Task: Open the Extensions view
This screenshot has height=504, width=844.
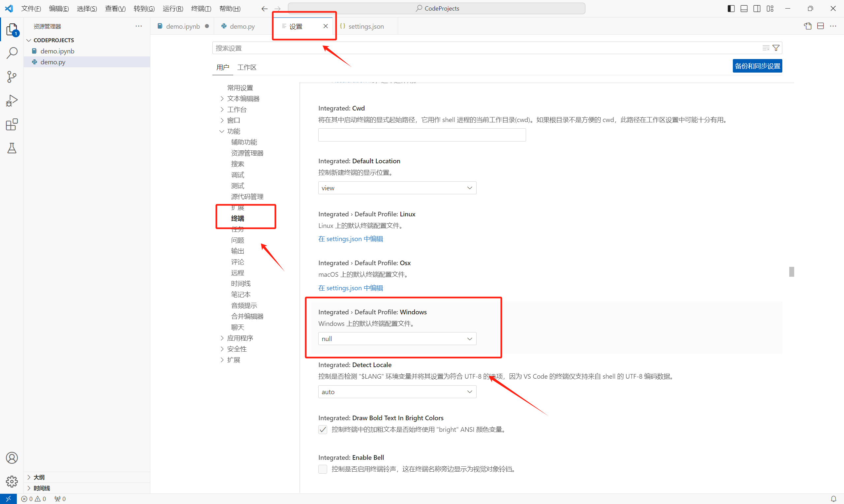Action: 12,124
